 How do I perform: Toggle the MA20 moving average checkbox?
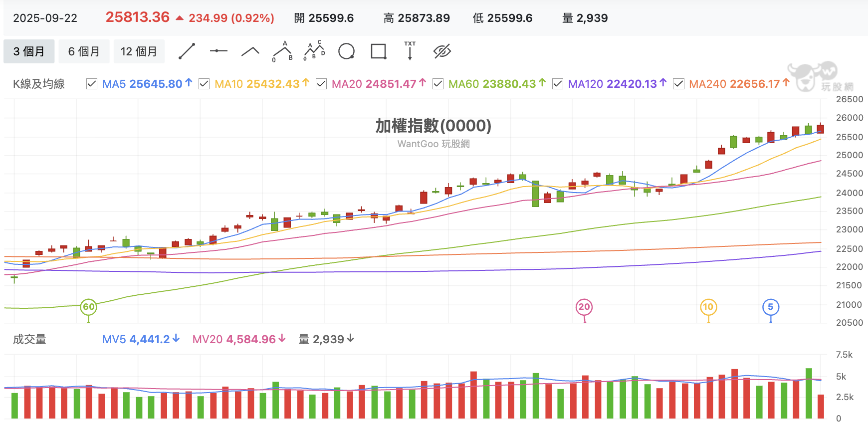point(321,84)
